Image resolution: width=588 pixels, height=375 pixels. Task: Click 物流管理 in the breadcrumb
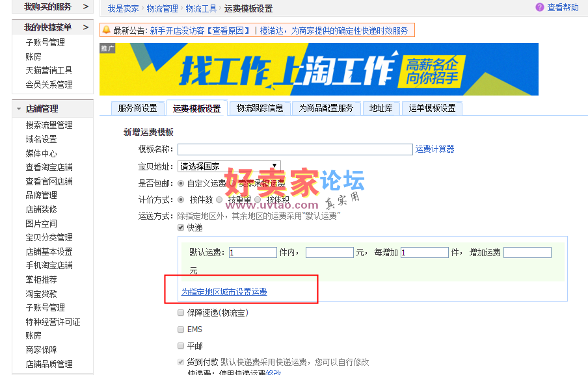point(163,8)
